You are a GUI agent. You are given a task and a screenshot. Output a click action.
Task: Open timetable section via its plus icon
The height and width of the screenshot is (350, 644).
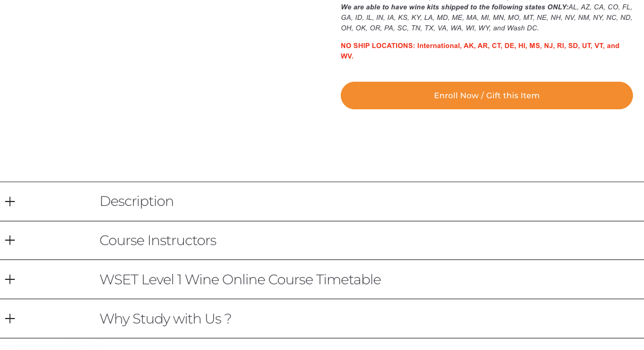click(10, 279)
